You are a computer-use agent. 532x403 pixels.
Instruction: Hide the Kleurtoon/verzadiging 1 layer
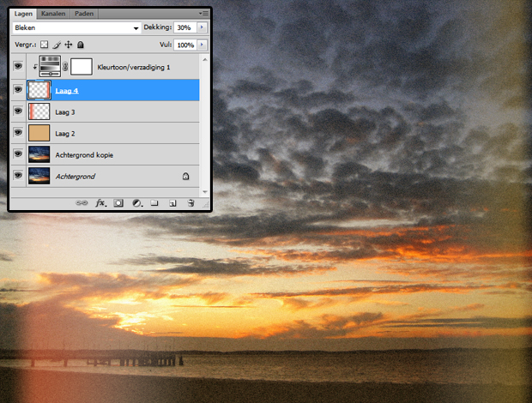tap(18, 66)
